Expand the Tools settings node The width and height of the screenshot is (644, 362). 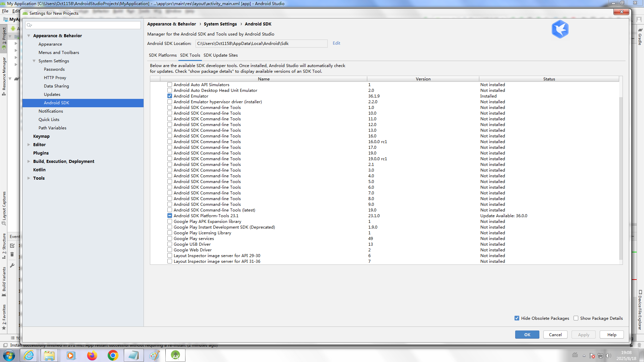tap(29, 178)
